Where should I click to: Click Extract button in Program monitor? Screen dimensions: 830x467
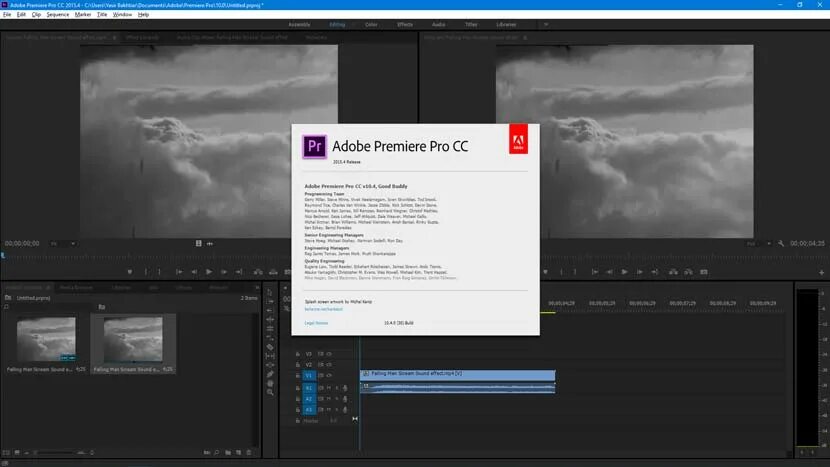click(688, 272)
